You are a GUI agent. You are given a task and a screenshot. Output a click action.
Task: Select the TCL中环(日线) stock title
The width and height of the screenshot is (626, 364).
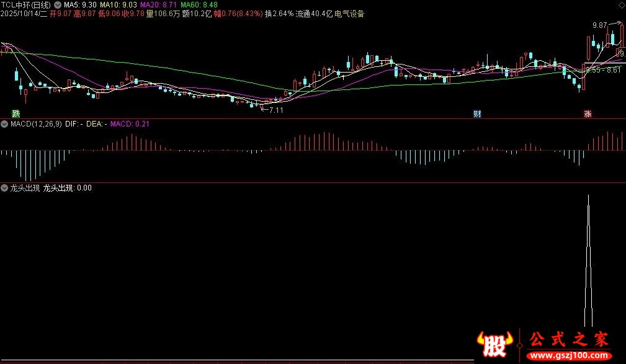[x=26, y=5]
